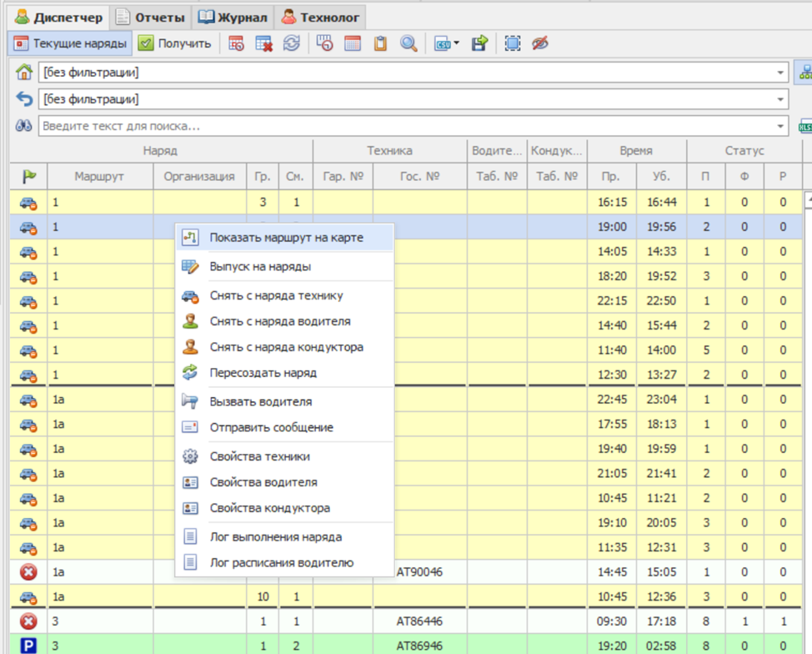Click the red error status icon for route 3
This screenshot has height=654, width=812.
point(28,621)
